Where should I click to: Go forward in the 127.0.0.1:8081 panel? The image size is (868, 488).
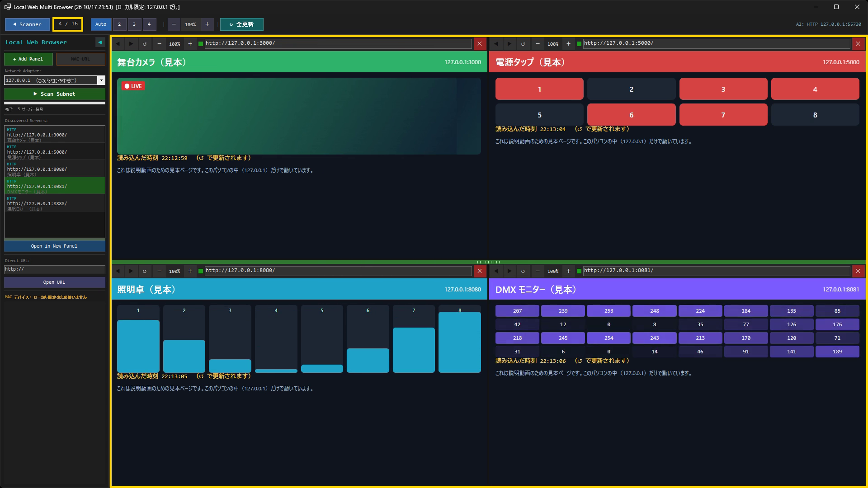pos(509,271)
